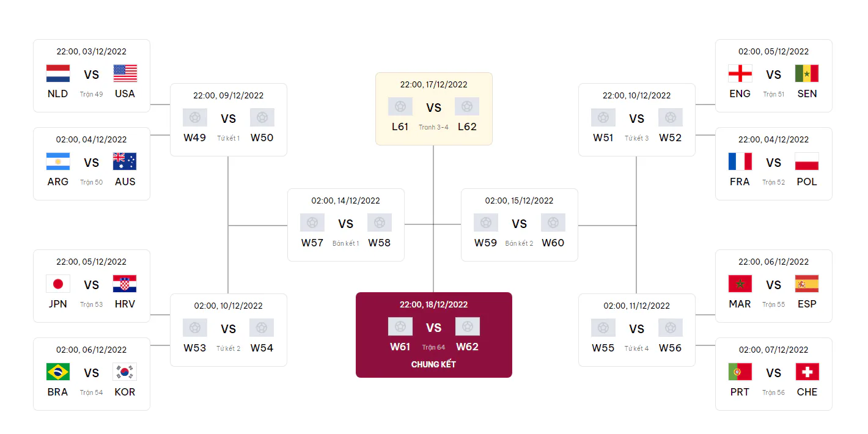Click the France flag in match 52
This screenshot has height=434, width=868.
click(x=740, y=161)
